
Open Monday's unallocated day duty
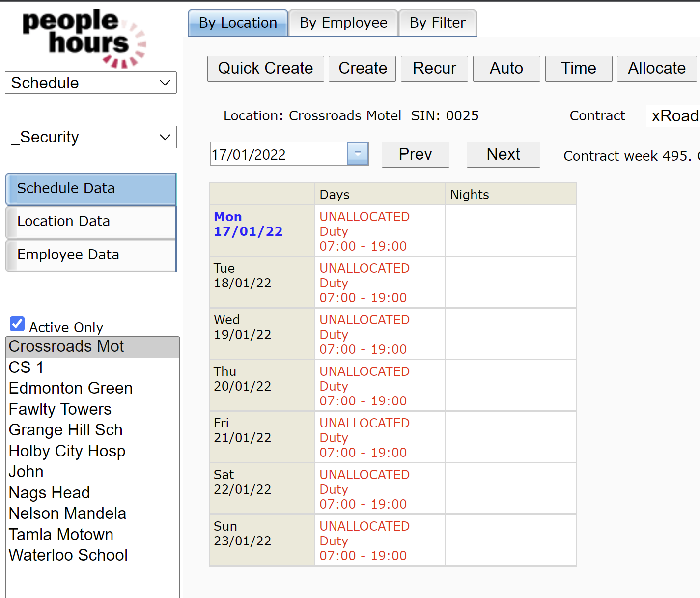pyautogui.click(x=364, y=231)
